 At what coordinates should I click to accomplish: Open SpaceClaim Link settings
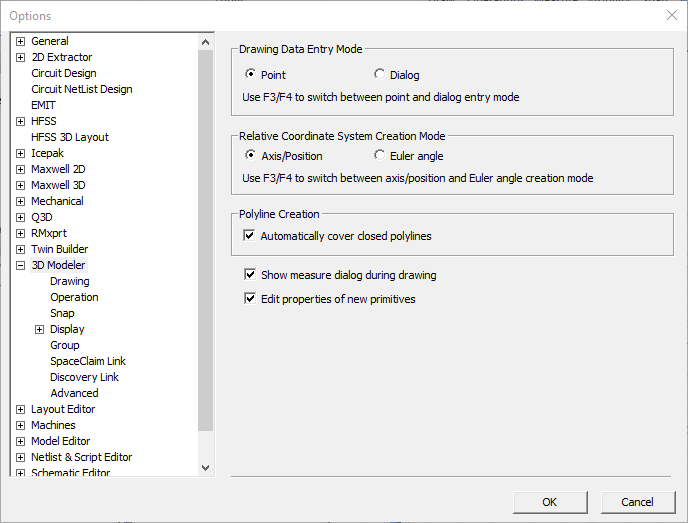click(88, 361)
